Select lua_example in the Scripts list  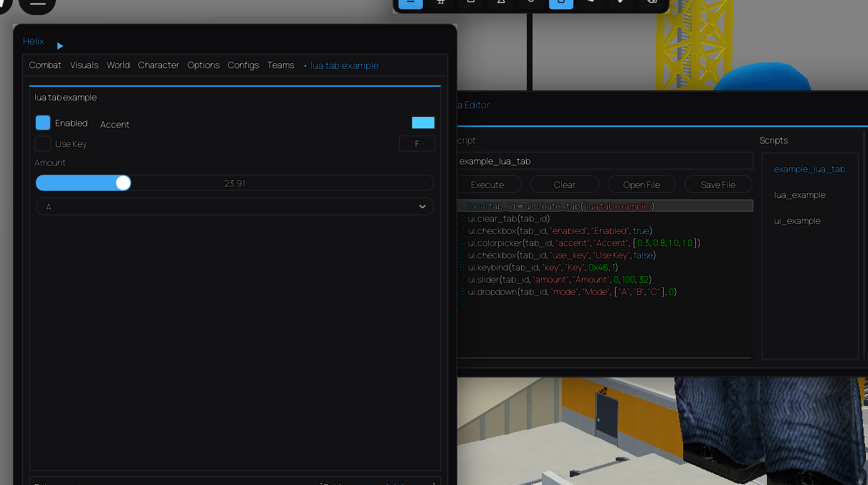[800, 195]
